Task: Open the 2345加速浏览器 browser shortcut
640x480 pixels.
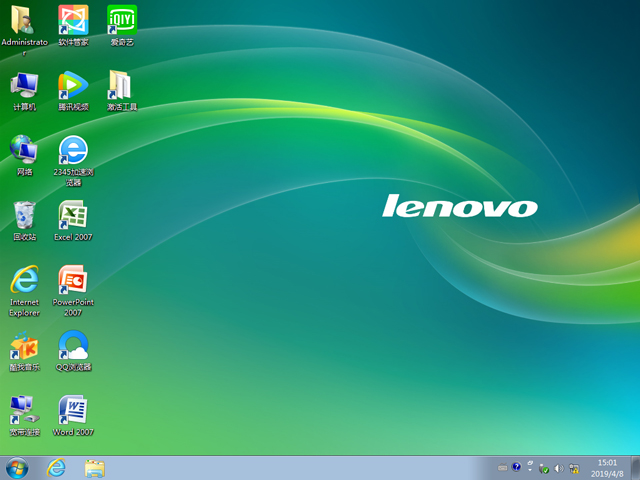Action: tap(72, 150)
